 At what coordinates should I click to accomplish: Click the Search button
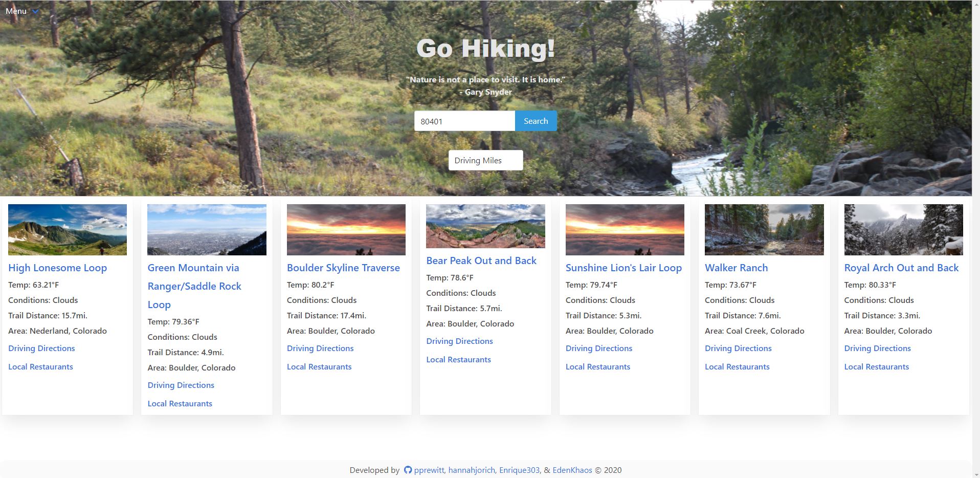[536, 121]
